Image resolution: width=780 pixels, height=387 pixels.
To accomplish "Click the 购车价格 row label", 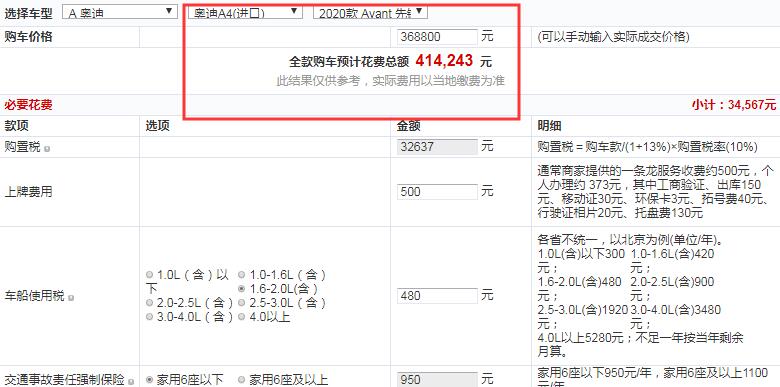I will click(28, 37).
